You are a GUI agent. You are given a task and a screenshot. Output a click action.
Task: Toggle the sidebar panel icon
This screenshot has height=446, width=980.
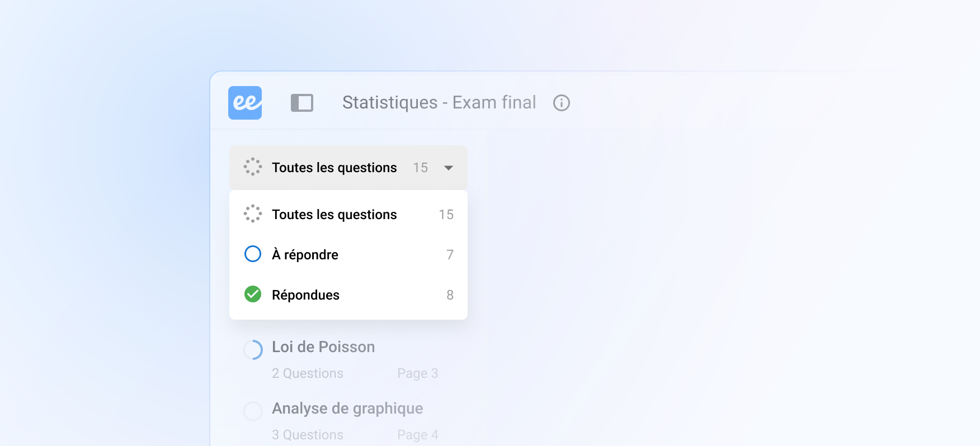pyautogui.click(x=302, y=103)
